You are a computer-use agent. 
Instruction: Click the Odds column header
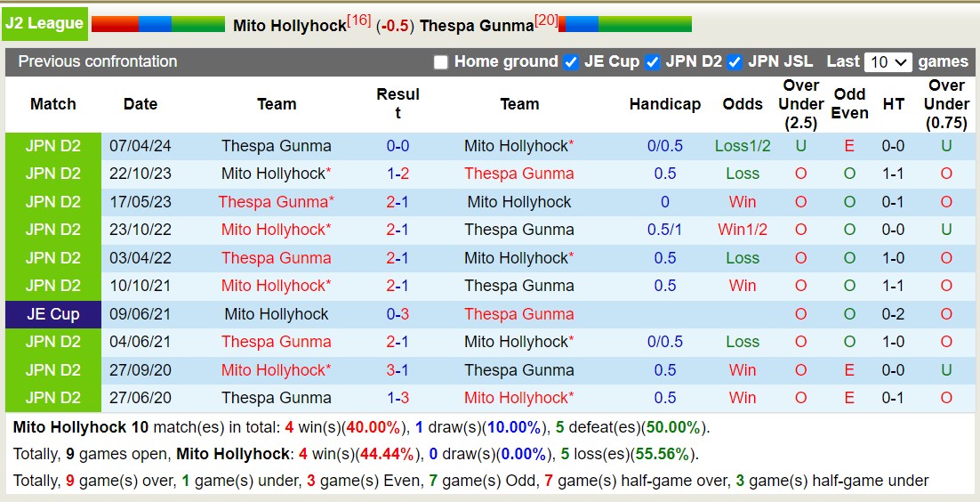(x=743, y=104)
